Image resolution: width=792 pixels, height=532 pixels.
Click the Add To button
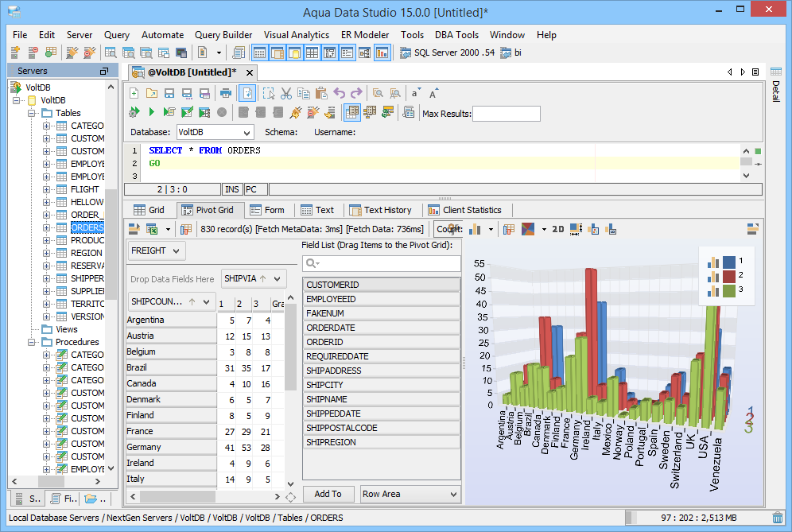click(328, 494)
